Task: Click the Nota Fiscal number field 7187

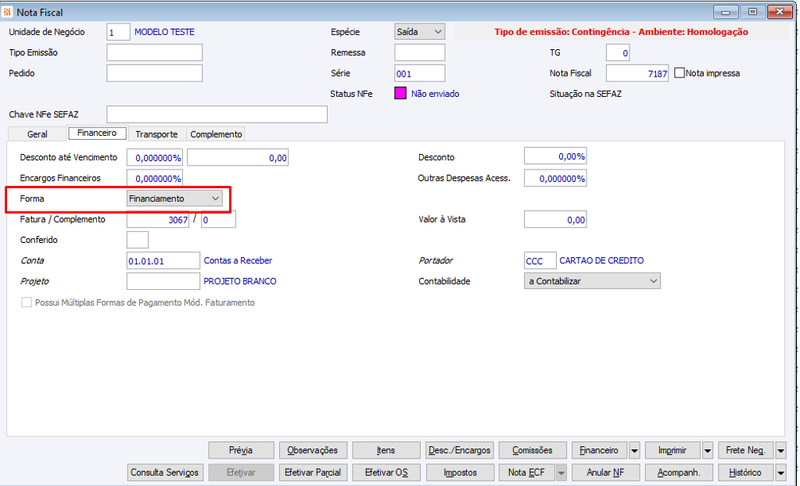Action: point(637,73)
